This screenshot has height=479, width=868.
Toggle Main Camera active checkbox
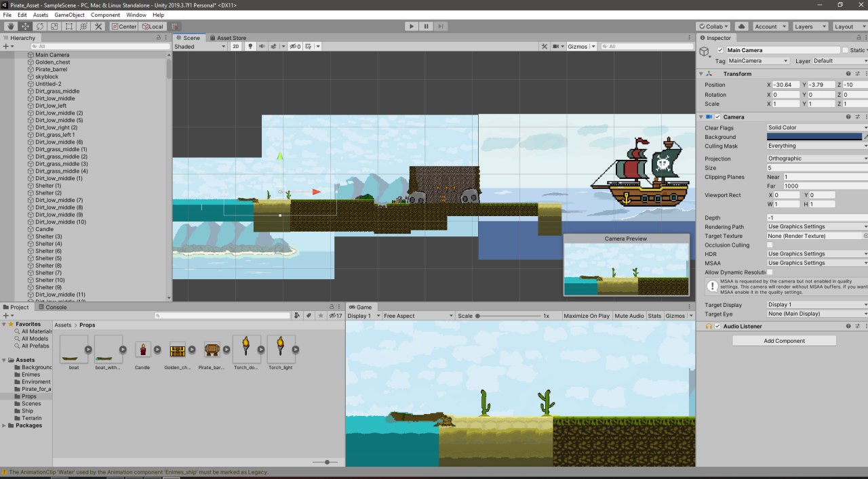click(x=720, y=50)
